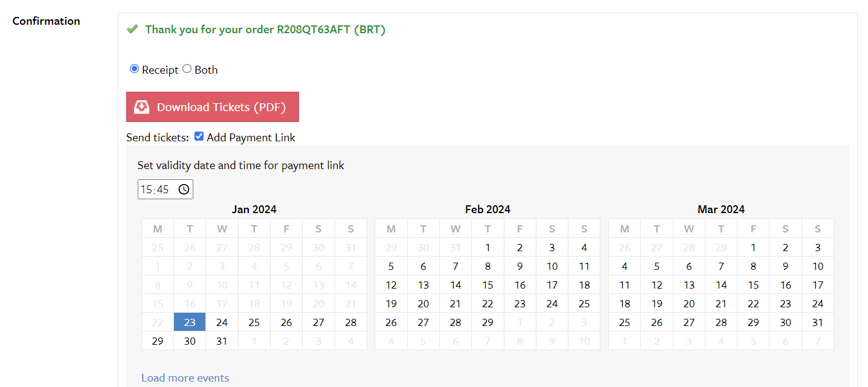This screenshot has height=387, width=868.
Task: Select March 31 in the calendar
Action: 817,322
